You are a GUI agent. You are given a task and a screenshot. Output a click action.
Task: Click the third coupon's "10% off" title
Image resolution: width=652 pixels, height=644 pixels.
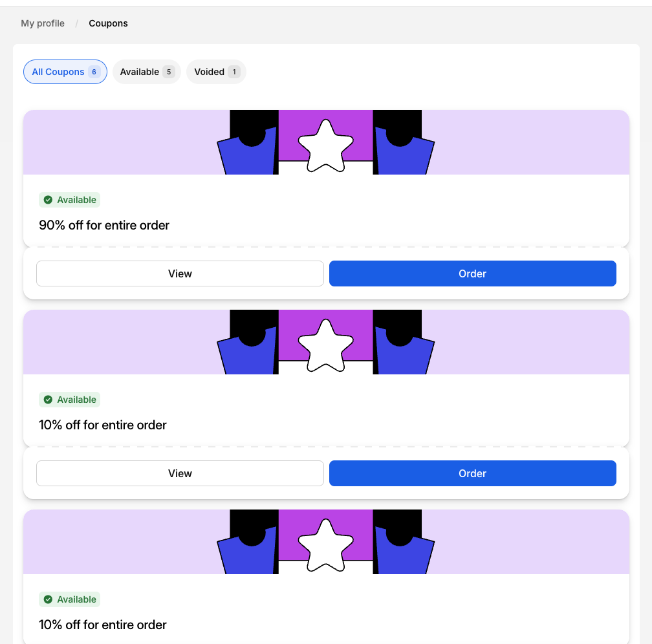[x=103, y=625]
